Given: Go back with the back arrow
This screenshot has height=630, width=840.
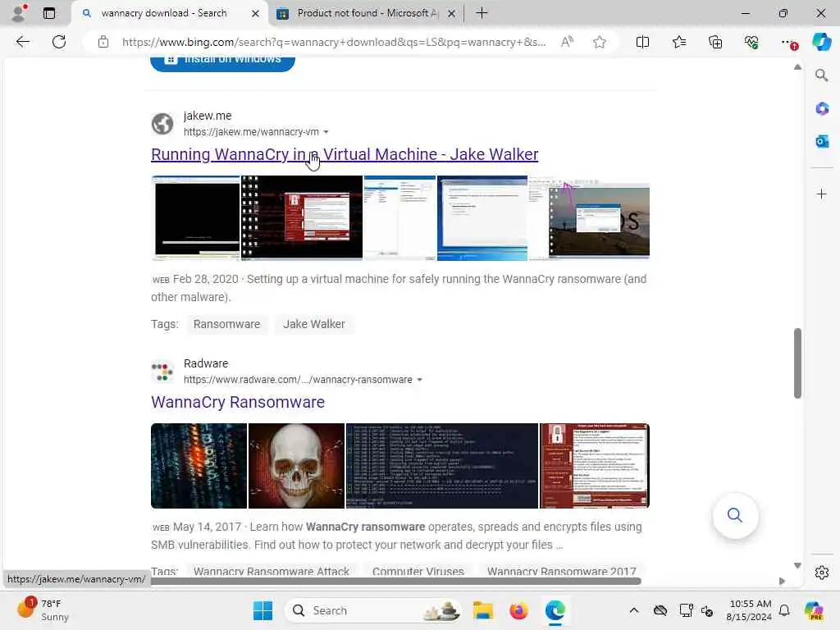Looking at the screenshot, I should pos(22,42).
